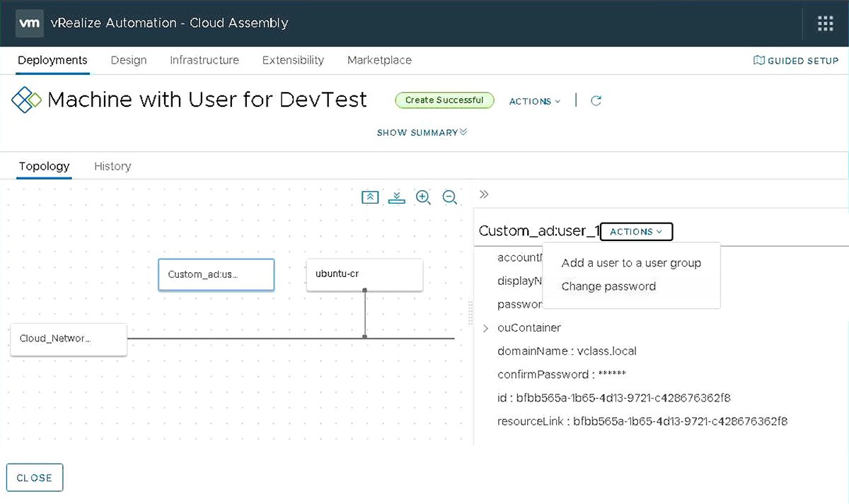Click the VMware logo

pos(29,22)
